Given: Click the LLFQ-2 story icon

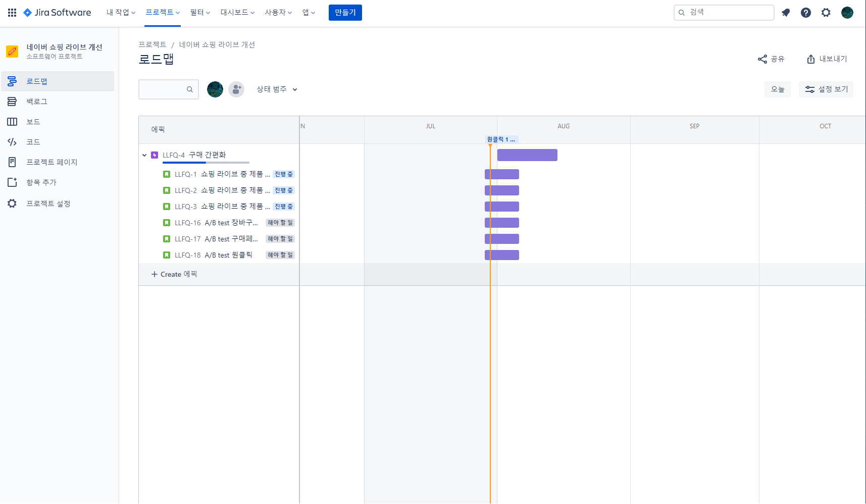Looking at the screenshot, I should 167,190.
